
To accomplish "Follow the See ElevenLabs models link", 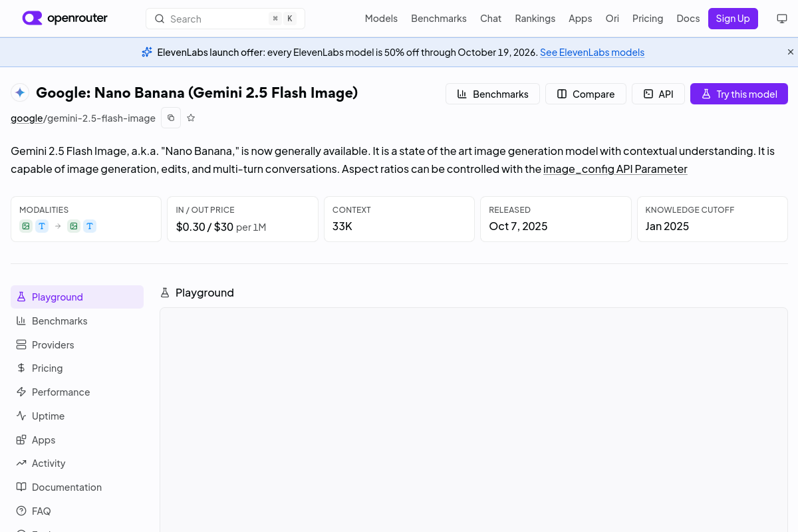I will pos(592,53).
